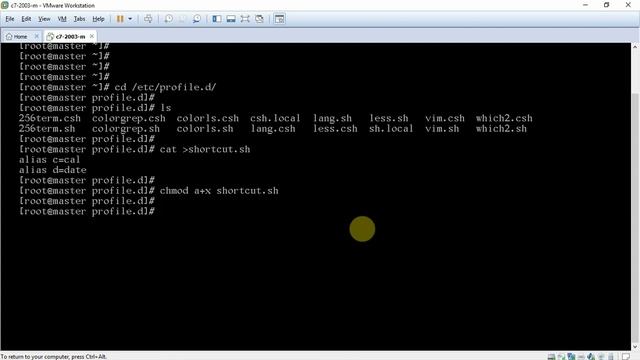Viewport: 640px width, 360px height.
Task: Click the file name which2.sh
Action: tap(501, 129)
